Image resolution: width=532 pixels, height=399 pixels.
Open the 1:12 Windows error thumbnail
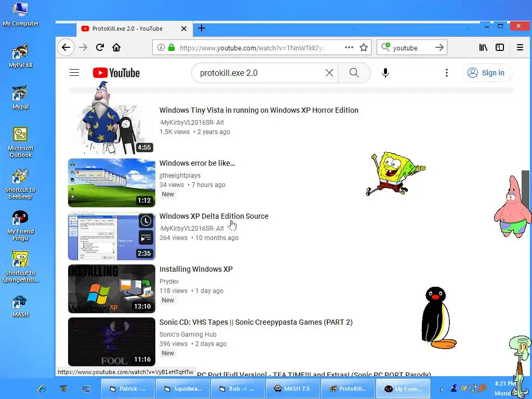pos(112,183)
